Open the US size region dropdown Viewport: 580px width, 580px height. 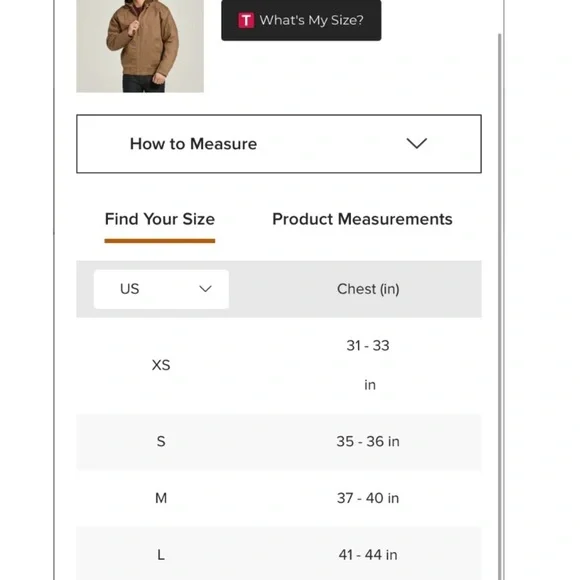point(161,289)
